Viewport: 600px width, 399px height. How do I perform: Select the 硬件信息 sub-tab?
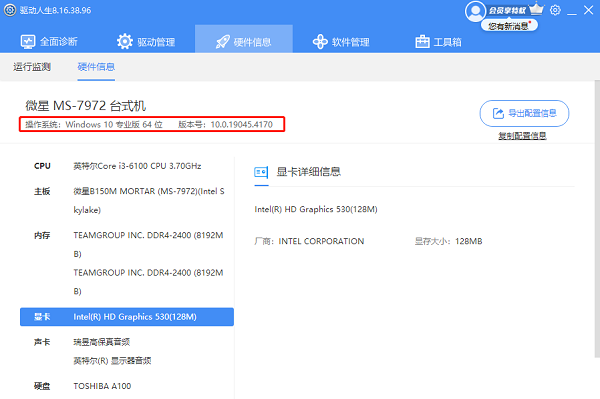click(96, 67)
